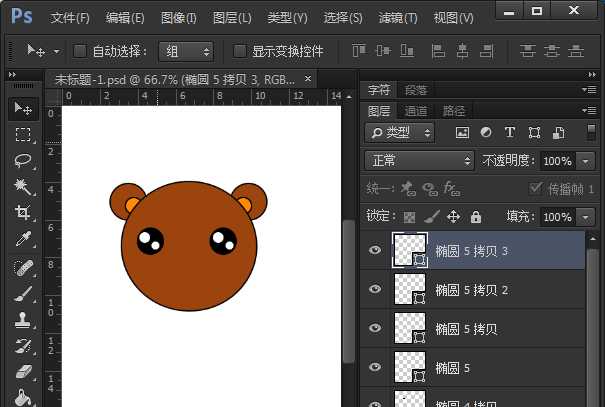Screen dimensions: 605x407
Task: Open the 正常 blend mode dropdown
Action: [x=420, y=160]
